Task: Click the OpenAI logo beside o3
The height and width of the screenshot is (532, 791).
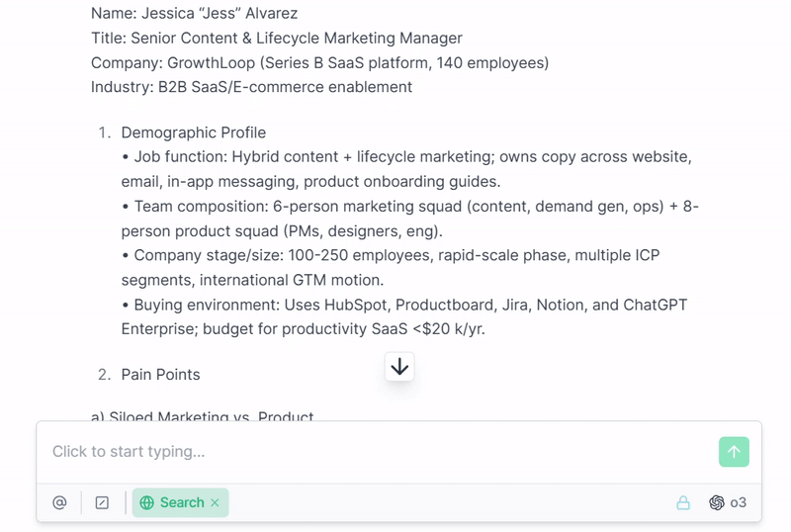Action: click(716, 502)
